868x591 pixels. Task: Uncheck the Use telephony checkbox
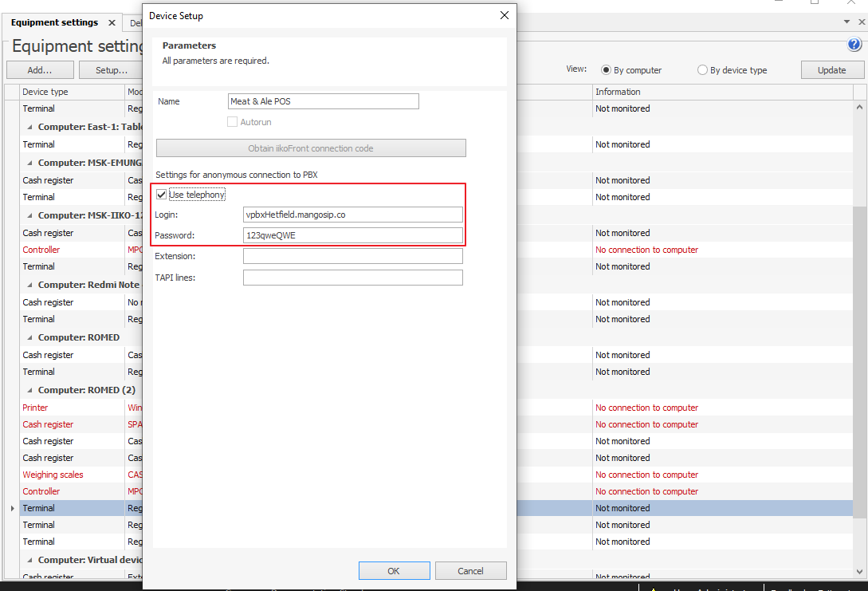163,195
